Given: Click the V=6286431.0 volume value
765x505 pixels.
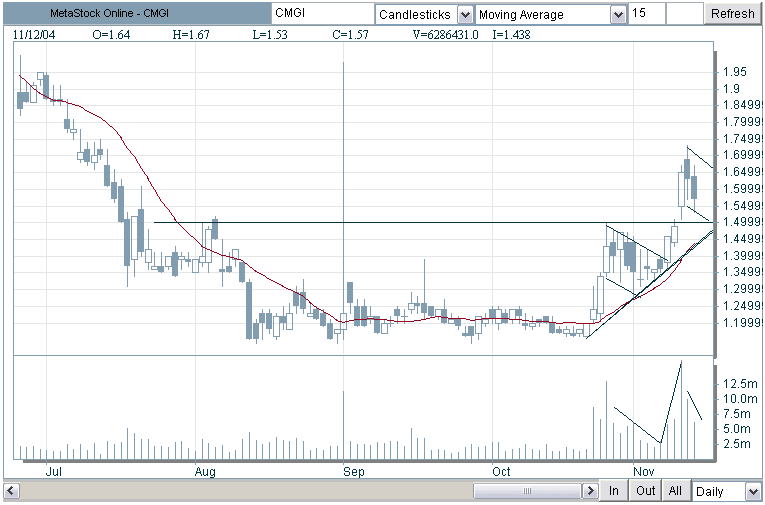Looking at the screenshot, I should point(445,35).
